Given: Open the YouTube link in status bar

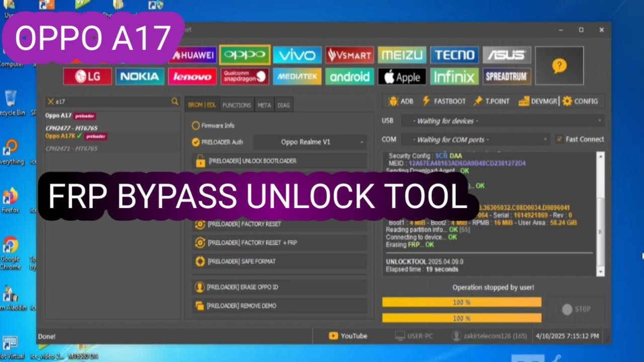Looking at the screenshot, I should [348, 336].
